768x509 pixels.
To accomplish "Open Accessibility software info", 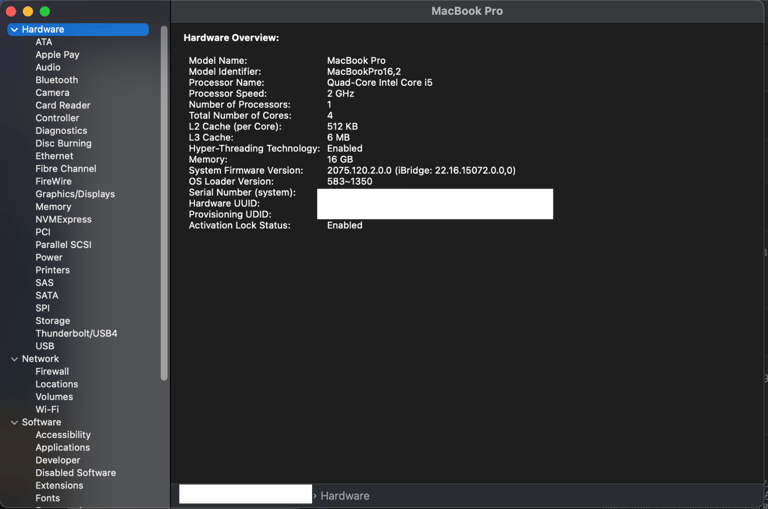I will click(63, 435).
